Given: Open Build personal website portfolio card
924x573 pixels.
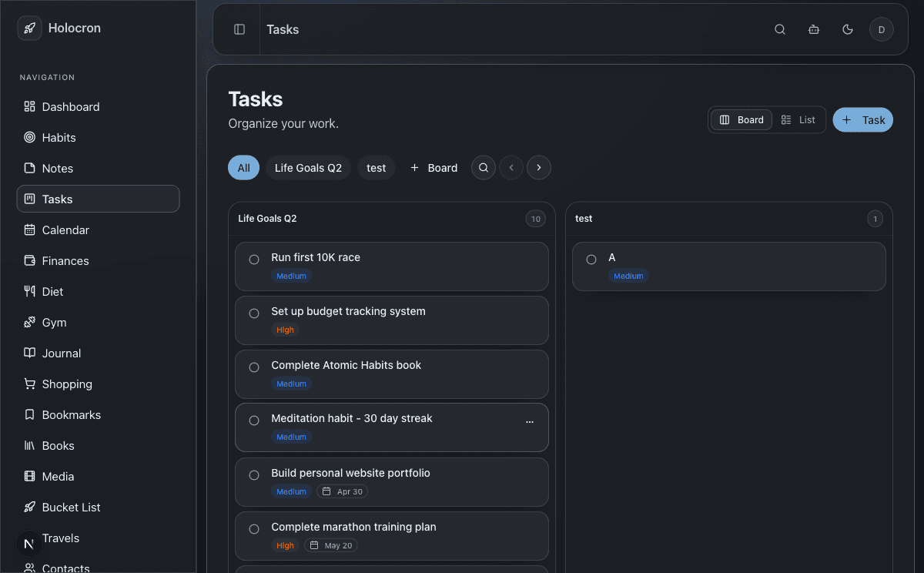Looking at the screenshot, I should (x=392, y=482).
